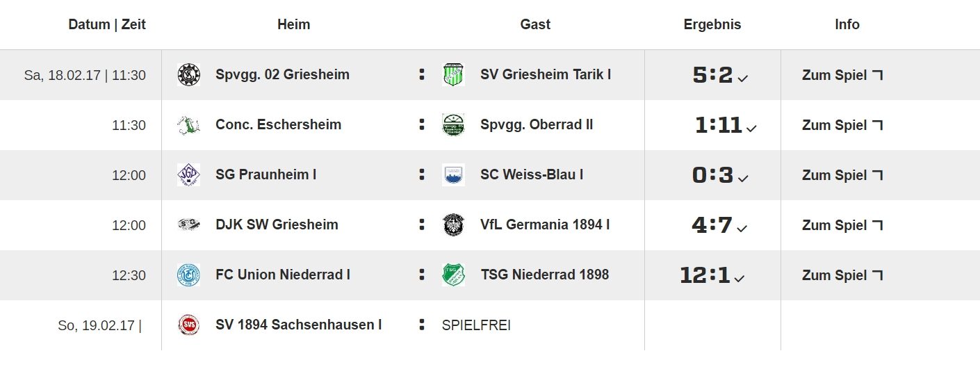
Task: Click the Spvgg. Oberrad II crest
Action: [x=453, y=125]
